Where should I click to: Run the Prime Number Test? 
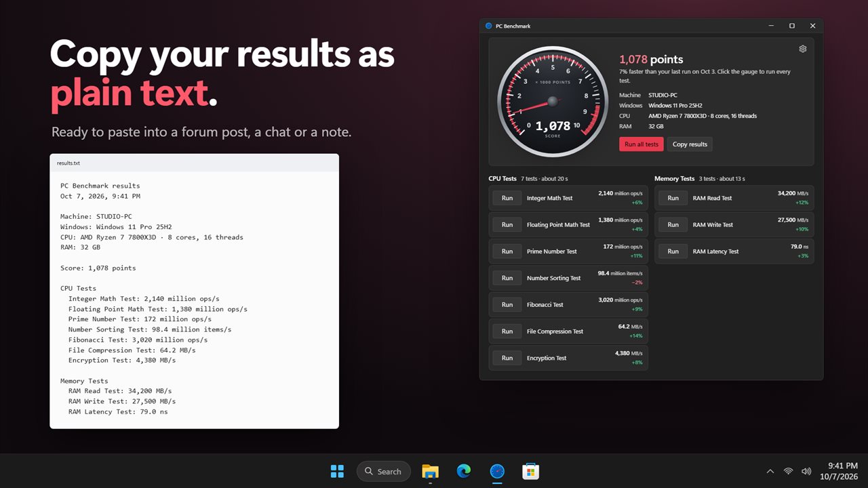[x=507, y=251]
